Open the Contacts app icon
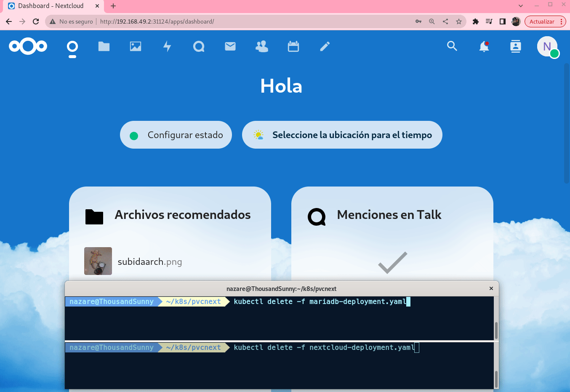The height and width of the screenshot is (392, 570). [262, 46]
